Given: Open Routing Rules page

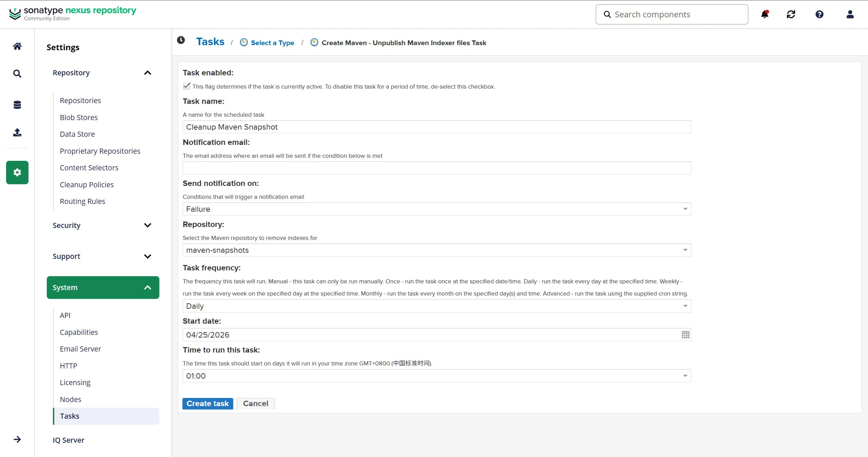Looking at the screenshot, I should point(82,202).
